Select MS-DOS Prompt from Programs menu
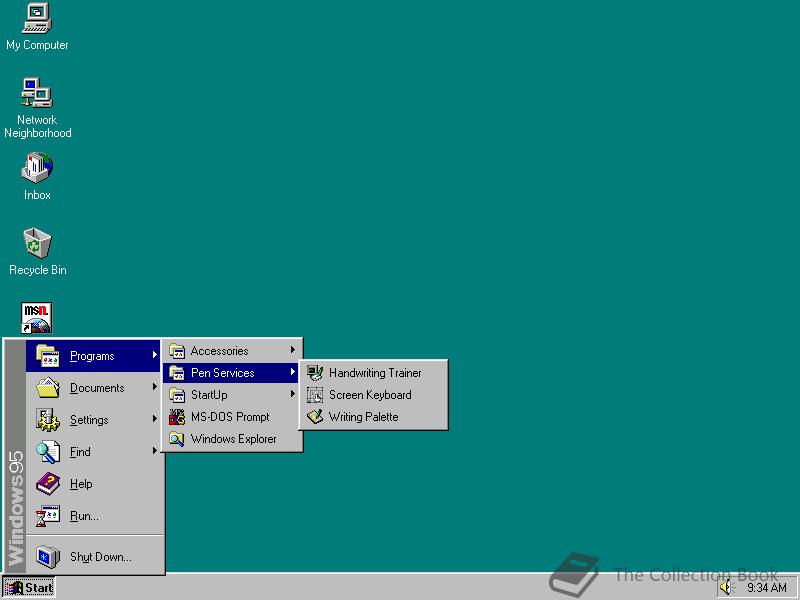The height and width of the screenshot is (600, 800). [232, 417]
